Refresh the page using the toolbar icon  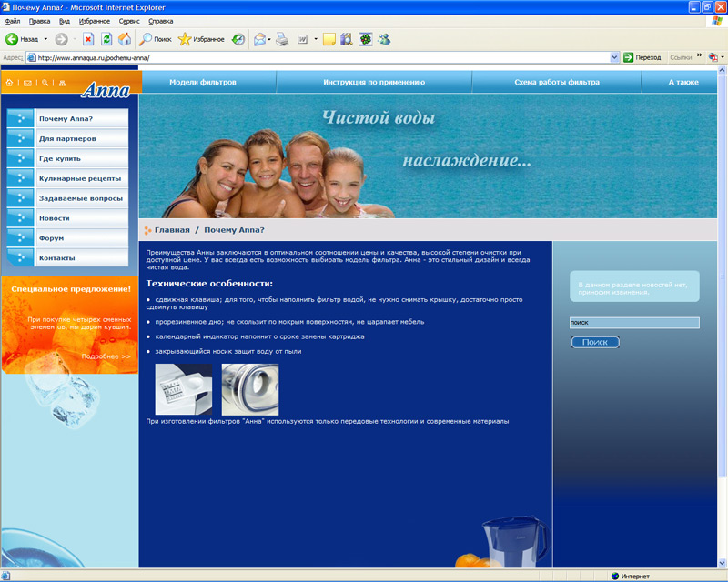pyautogui.click(x=106, y=39)
